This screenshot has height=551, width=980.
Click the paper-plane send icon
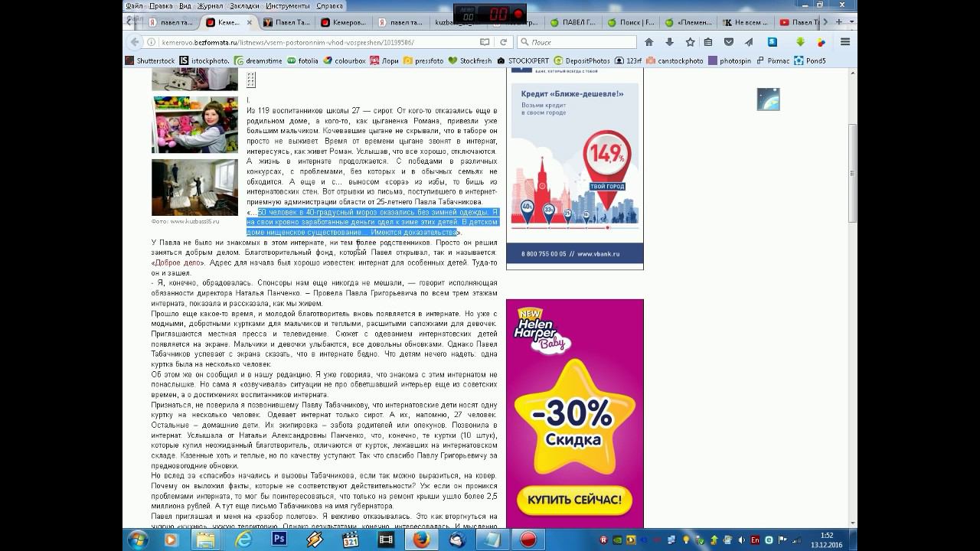pos(749,42)
